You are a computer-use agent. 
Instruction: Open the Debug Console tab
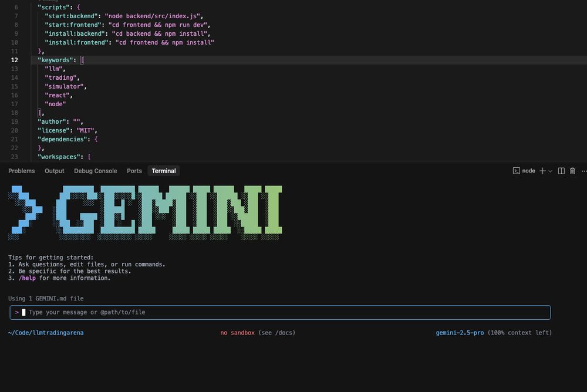[x=96, y=171]
